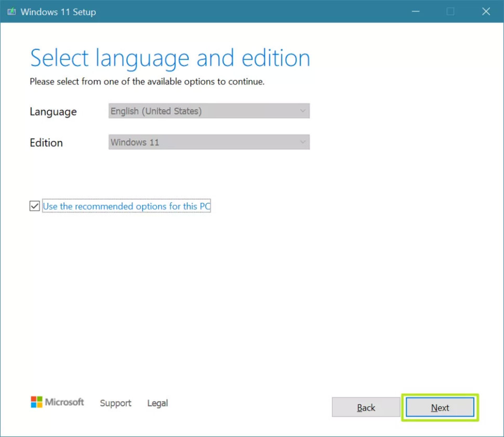Click 'Use the recommended options for this PC' label

coord(127,206)
